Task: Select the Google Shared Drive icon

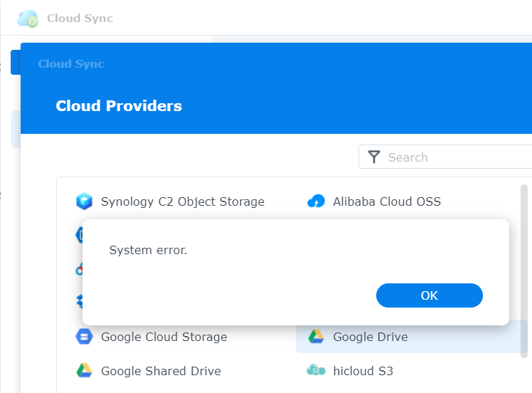Action: pyautogui.click(x=84, y=371)
